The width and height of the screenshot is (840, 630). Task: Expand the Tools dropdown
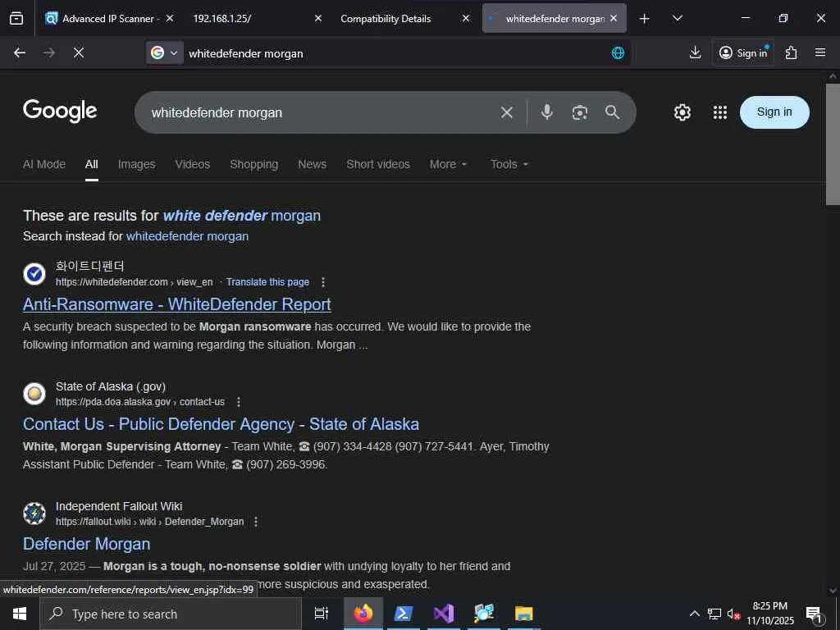coord(509,164)
